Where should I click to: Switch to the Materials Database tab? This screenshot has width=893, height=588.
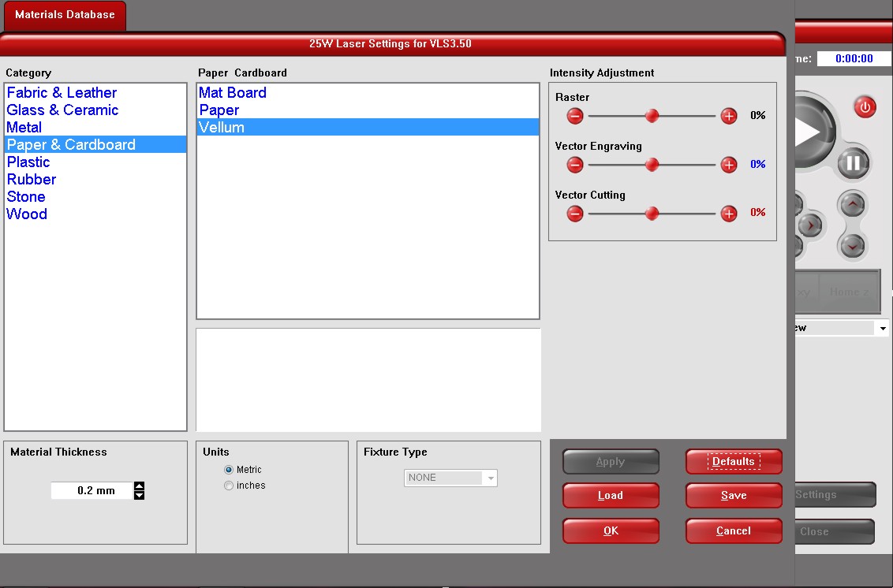click(x=65, y=15)
